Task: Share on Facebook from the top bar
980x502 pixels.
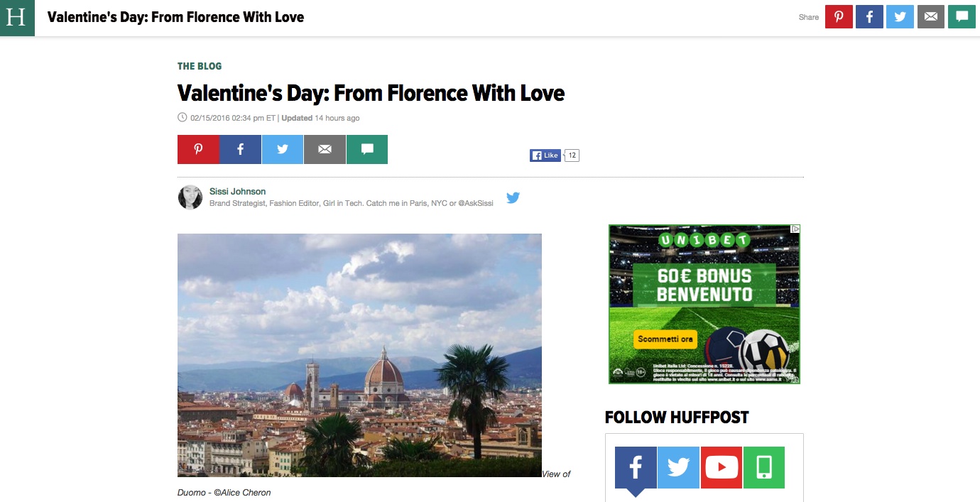Action: 869,17
